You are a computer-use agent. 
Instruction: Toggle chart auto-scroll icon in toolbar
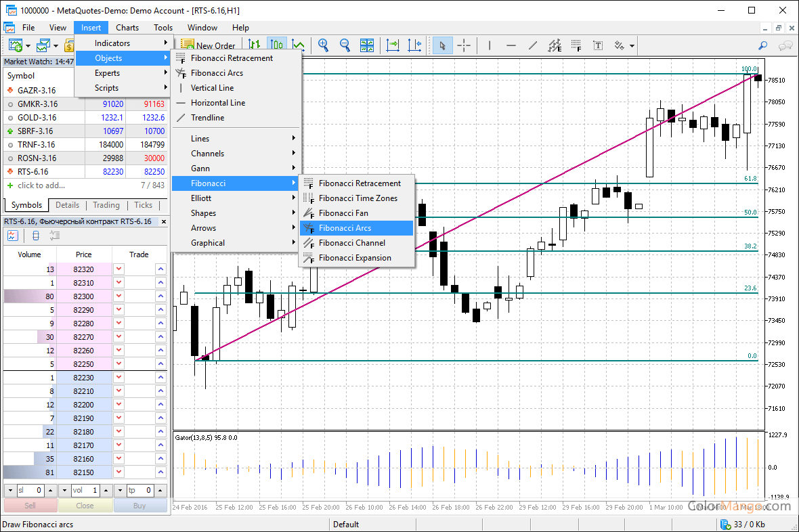(393, 45)
